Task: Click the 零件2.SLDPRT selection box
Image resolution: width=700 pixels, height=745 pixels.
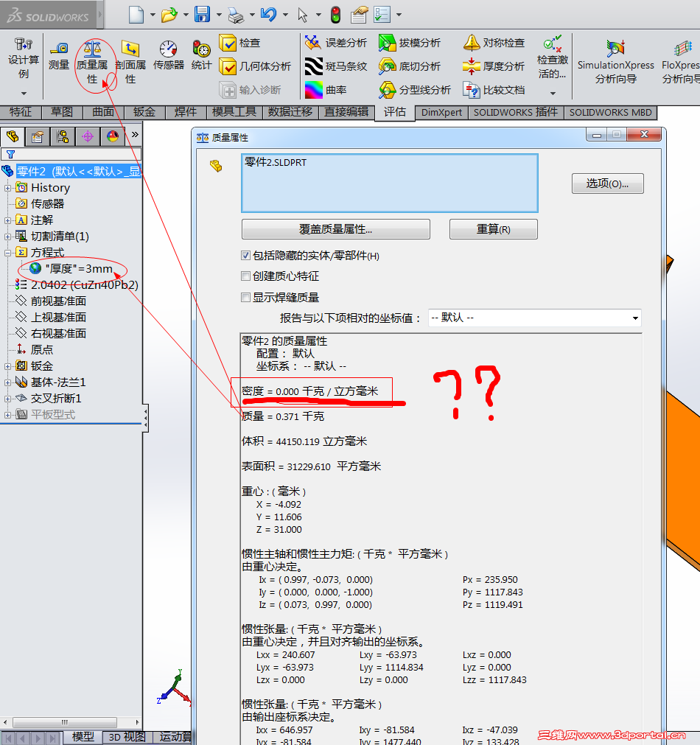Action: click(390, 183)
